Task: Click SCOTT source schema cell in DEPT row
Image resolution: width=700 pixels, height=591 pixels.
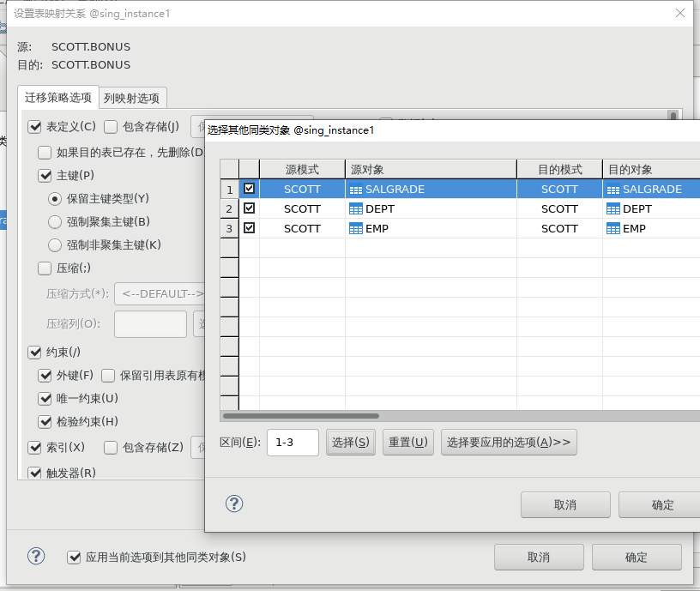Action: pyautogui.click(x=302, y=209)
